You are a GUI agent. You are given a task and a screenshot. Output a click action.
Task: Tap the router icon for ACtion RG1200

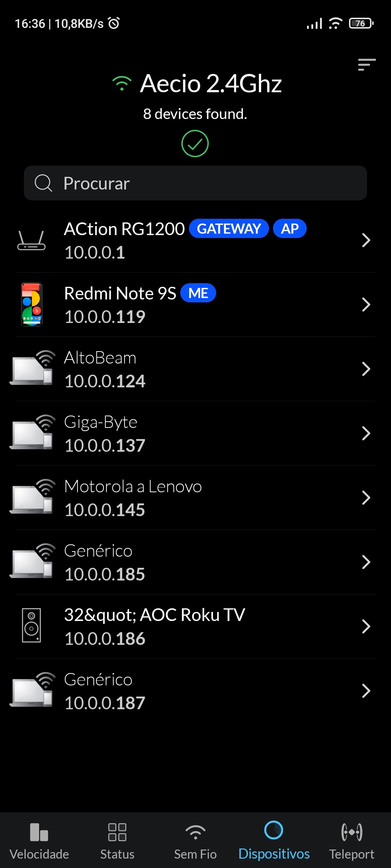click(x=31, y=240)
